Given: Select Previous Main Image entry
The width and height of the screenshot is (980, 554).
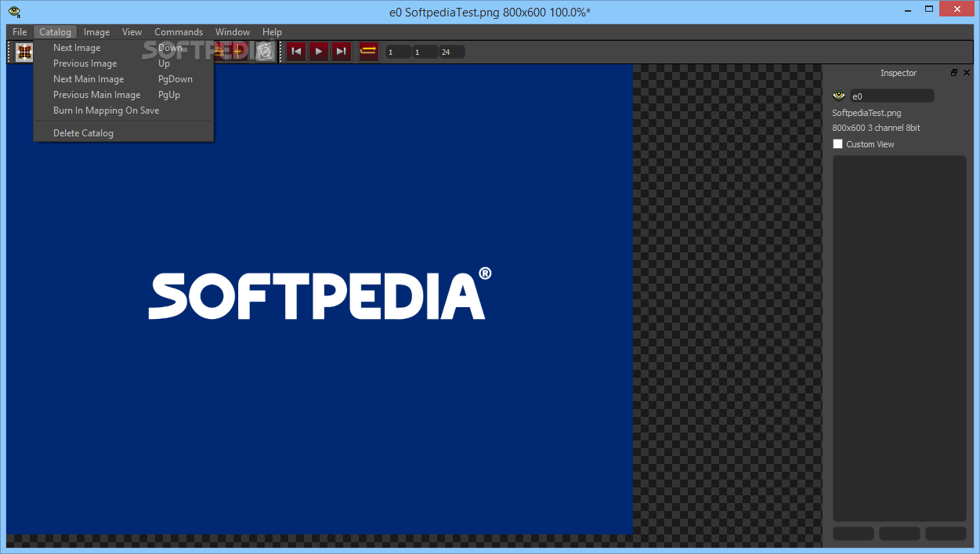Looking at the screenshot, I should point(124,95).
